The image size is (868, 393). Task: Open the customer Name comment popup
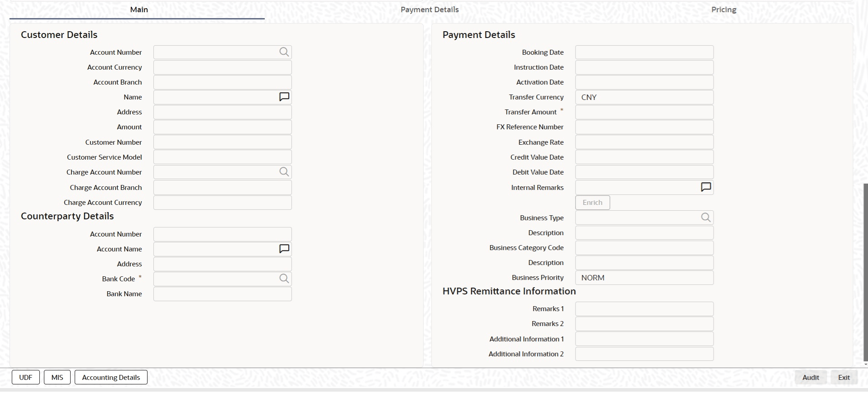[284, 97]
